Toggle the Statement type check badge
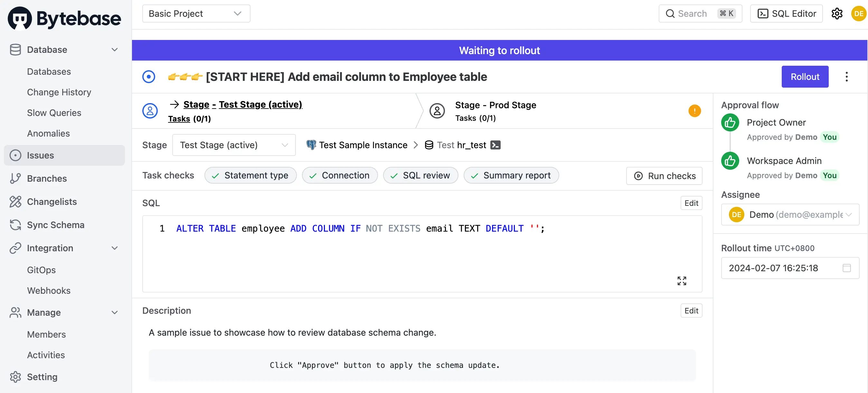Image resolution: width=868 pixels, height=393 pixels. pos(250,176)
